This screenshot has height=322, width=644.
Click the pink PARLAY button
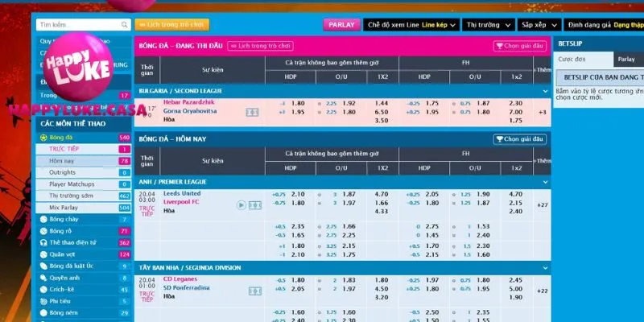[x=341, y=25]
